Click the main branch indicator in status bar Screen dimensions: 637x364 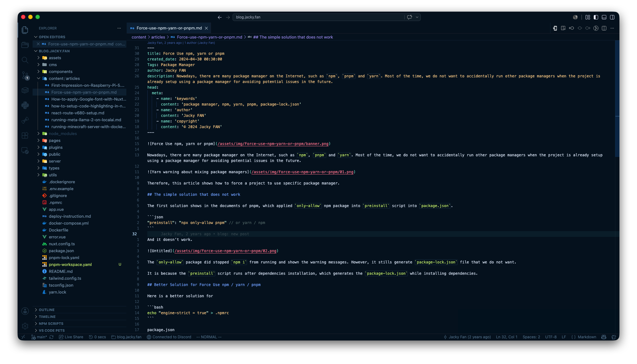click(x=39, y=337)
